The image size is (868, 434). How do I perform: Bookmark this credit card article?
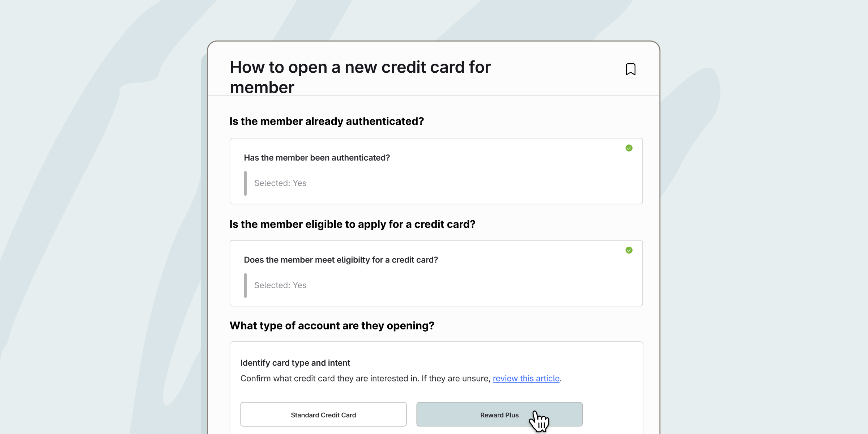click(630, 69)
